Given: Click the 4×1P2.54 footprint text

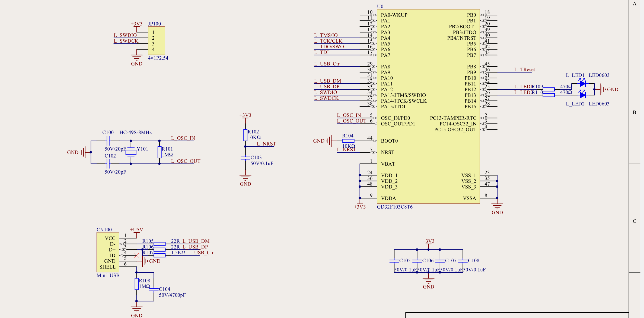Looking at the screenshot, I should pyautogui.click(x=158, y=58).
